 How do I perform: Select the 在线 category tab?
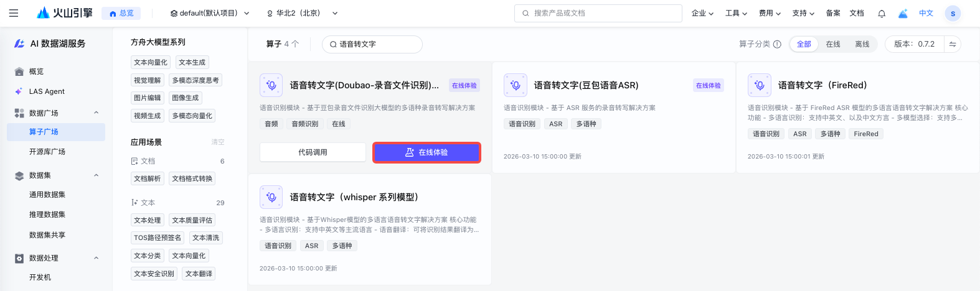pos(833,44)
